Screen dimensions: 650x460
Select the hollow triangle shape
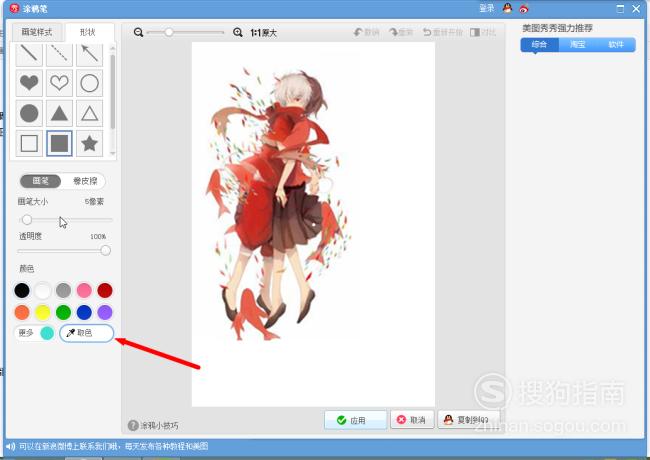click(90, 113)
